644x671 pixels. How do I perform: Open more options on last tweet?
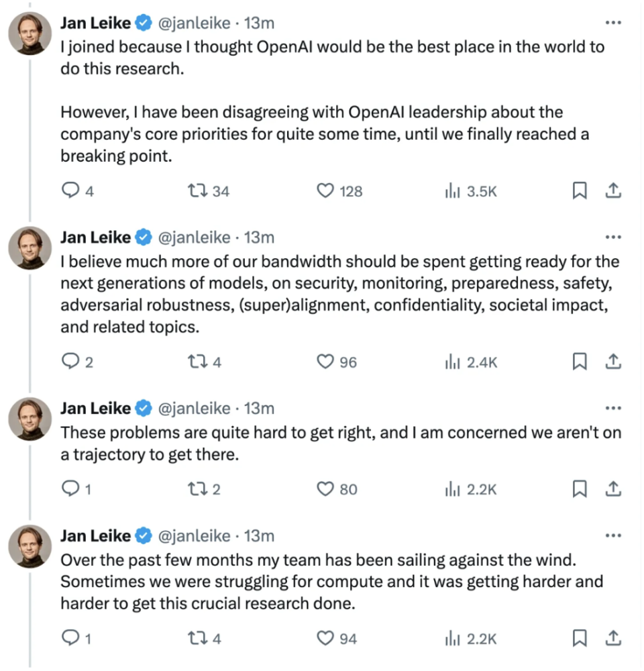coord(612,535)
